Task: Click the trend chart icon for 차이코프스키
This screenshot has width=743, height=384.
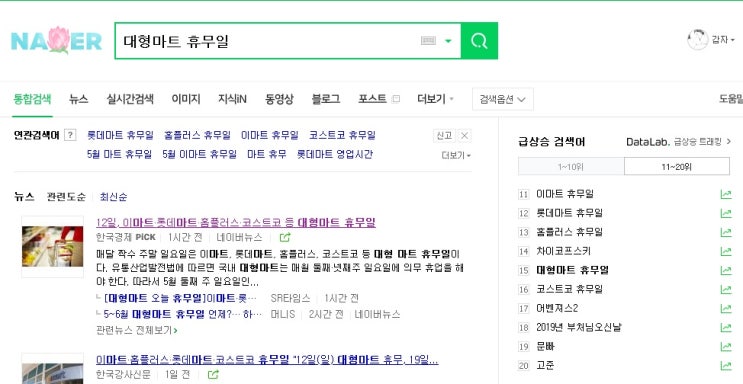Action: coord(725,251)
